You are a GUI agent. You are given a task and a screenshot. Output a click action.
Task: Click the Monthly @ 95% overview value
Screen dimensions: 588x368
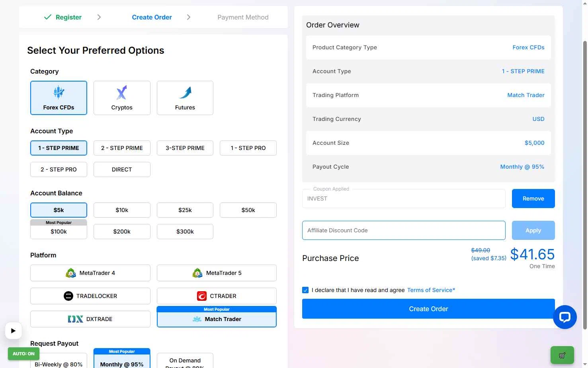coord(522,167)
